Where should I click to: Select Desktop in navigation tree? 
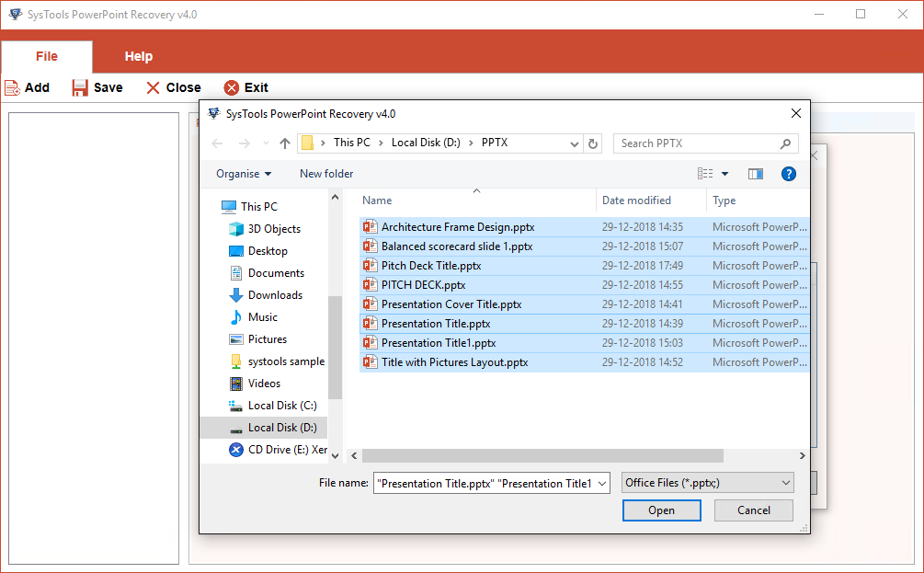(x=268, y=251)
